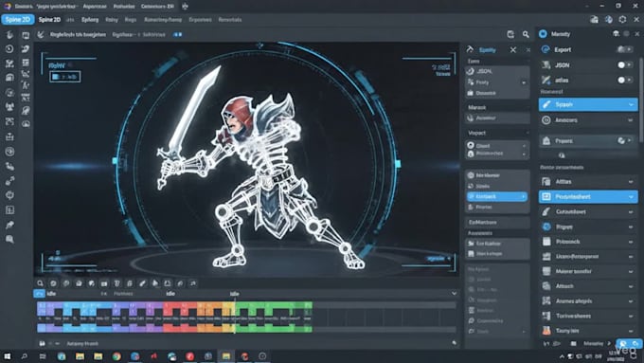Open the dropdown arrow beside Fosty in the middle panel

pos(524,82)
